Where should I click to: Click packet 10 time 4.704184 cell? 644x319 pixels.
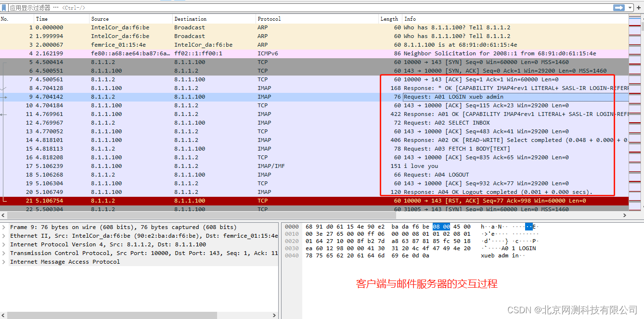(49, 105)
